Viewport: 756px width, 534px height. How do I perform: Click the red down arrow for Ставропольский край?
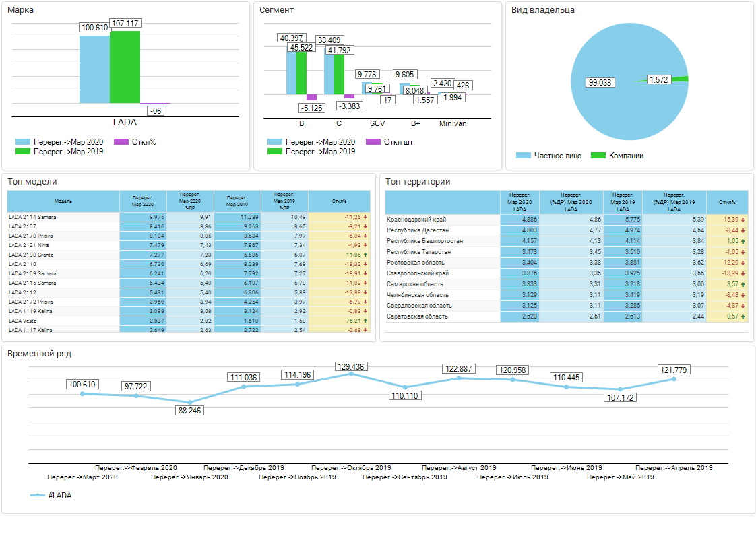click(743, 273)
